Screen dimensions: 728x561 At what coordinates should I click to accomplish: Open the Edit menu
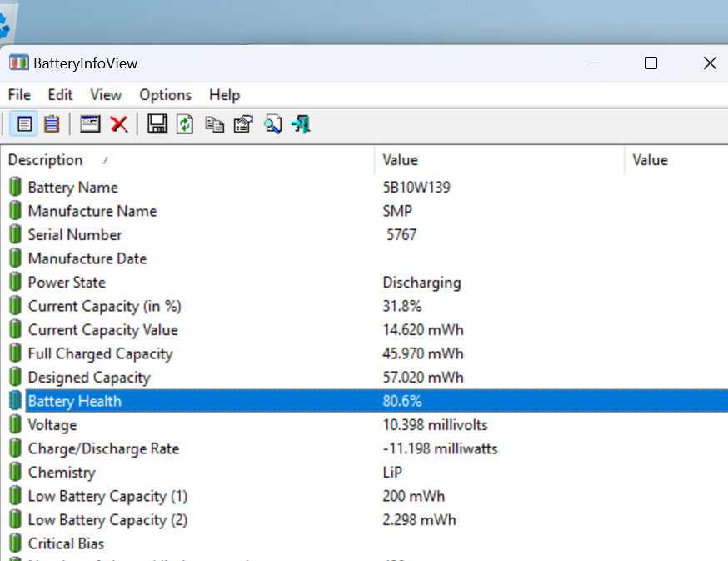pos(60,95)
